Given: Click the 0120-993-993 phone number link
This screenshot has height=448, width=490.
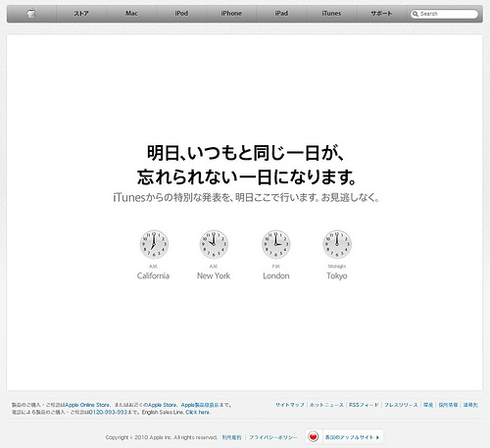Looking at the screenshot, I should pyautogui.click(x=108, y=413).
